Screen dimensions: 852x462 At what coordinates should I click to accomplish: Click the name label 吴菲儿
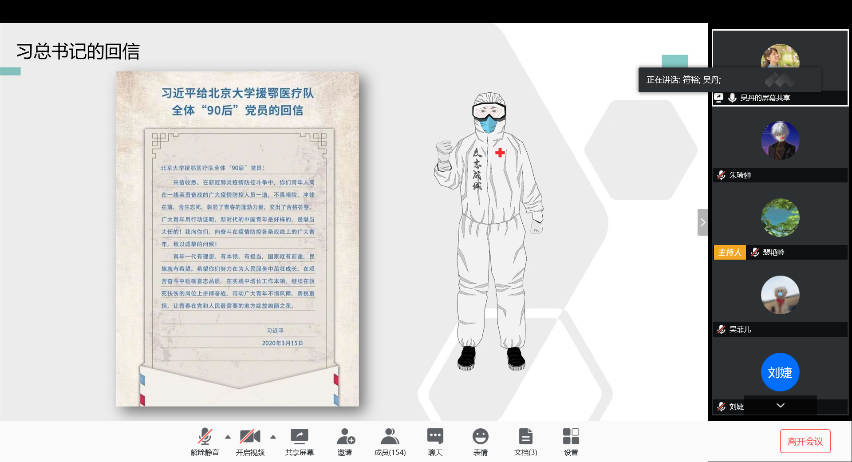pyautogui.click(x=740, y=329)
